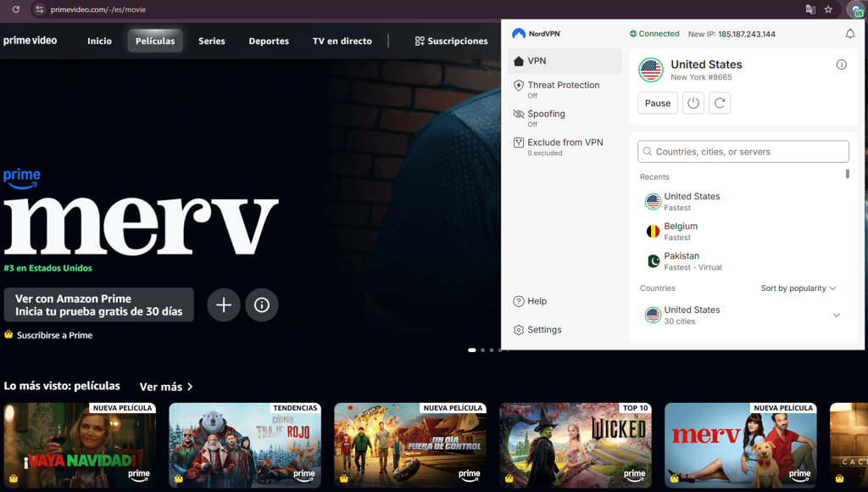Click Suscribirse a Prime link
868x492 pixels.
click(54, 335)
